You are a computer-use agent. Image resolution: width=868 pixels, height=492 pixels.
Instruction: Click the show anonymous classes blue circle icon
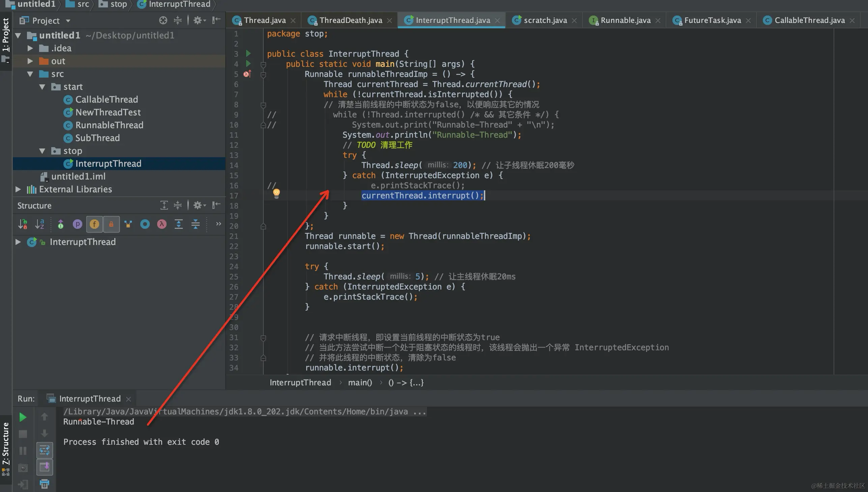click(145, 224)
